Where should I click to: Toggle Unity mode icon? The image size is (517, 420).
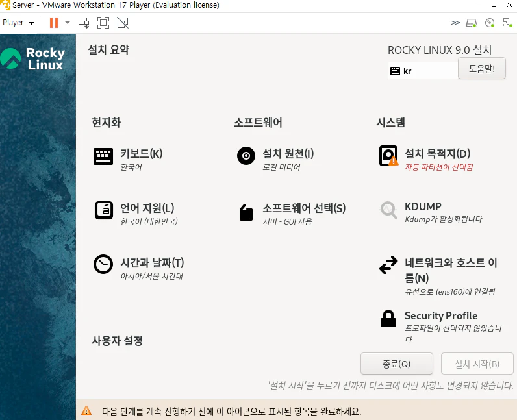click(x=123, y=23)
